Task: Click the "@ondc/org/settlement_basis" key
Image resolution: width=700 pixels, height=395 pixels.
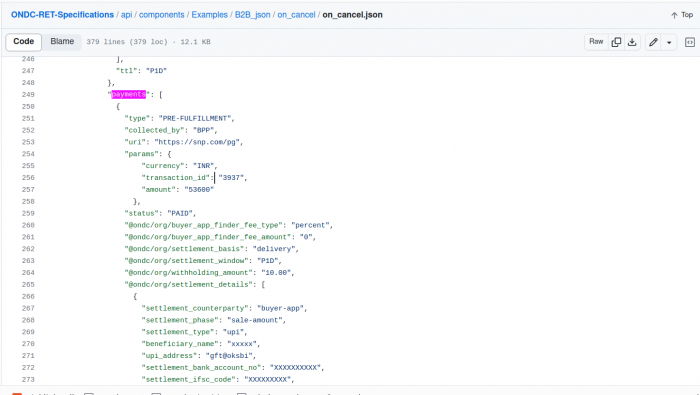Action: (x=184, y=249)
